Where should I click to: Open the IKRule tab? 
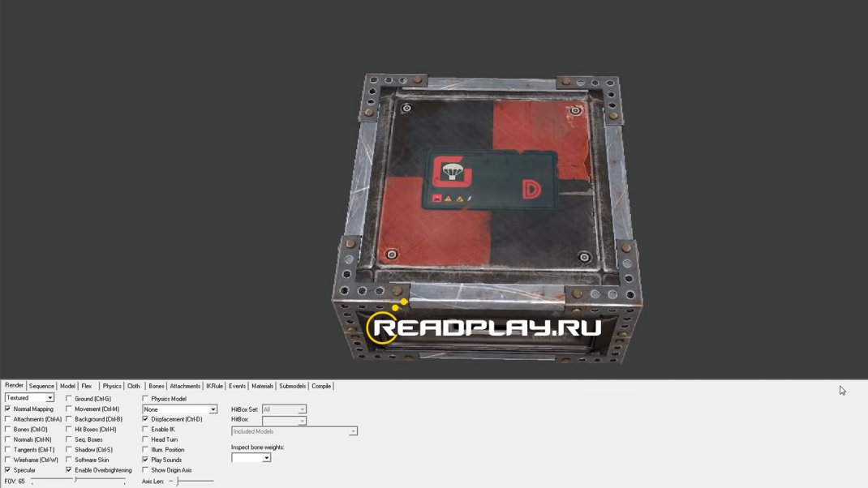pyautogui.click(x=215, y=386)
